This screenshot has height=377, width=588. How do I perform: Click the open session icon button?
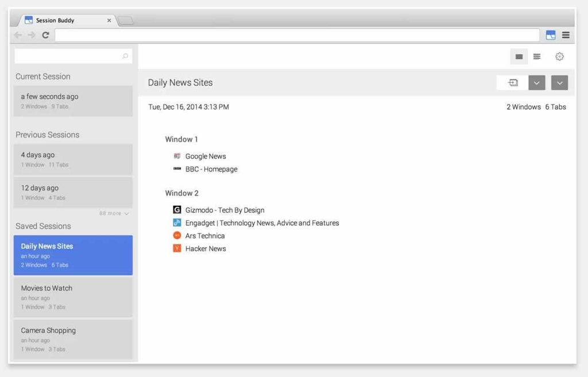coord(513,83)
